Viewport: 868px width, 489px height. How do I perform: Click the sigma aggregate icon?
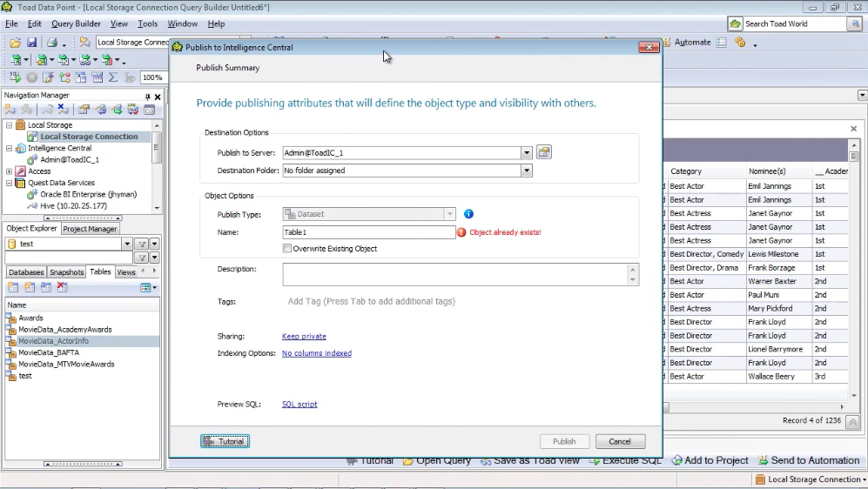click(x=113, y=77)
